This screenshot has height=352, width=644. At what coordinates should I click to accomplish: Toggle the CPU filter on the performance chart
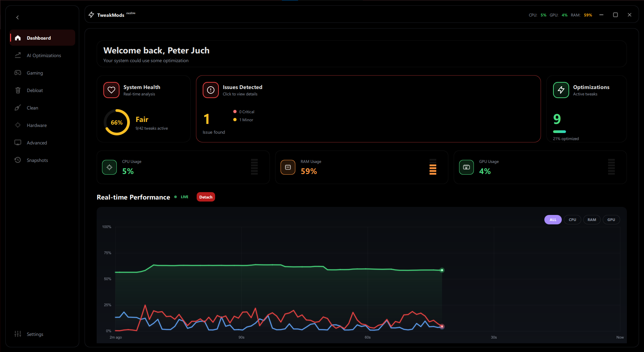tap(572, 219)
